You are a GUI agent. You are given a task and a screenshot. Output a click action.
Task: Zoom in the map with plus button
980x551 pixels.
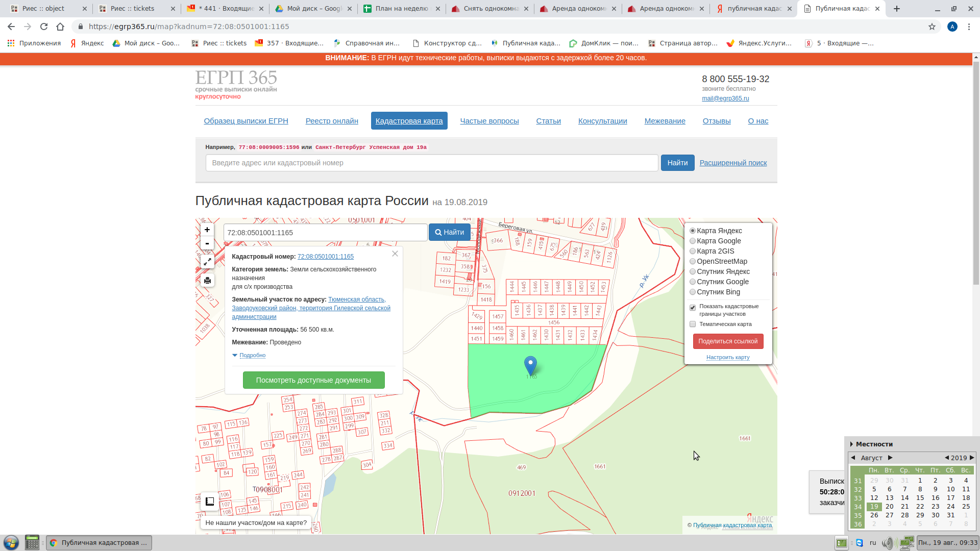[207, 230]
